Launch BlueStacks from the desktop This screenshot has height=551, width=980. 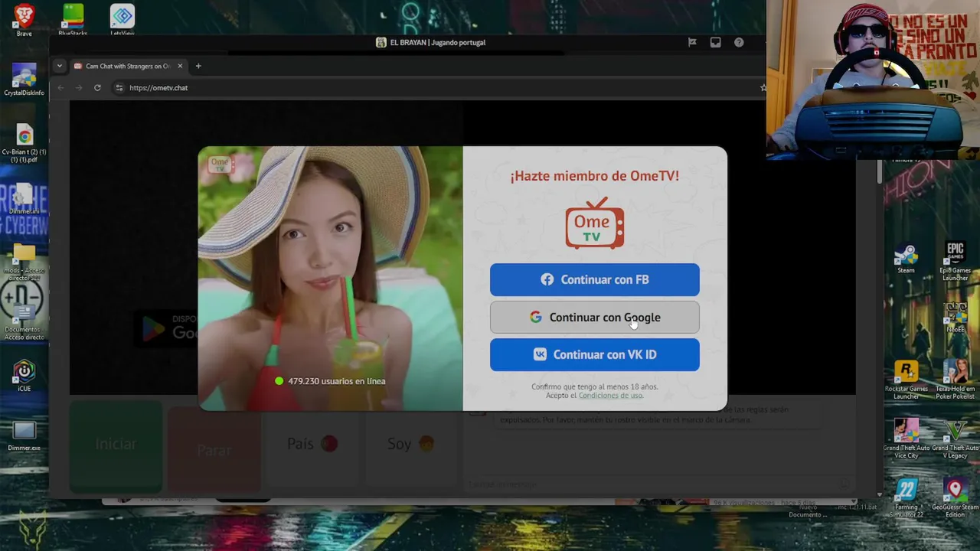(73, 19)
